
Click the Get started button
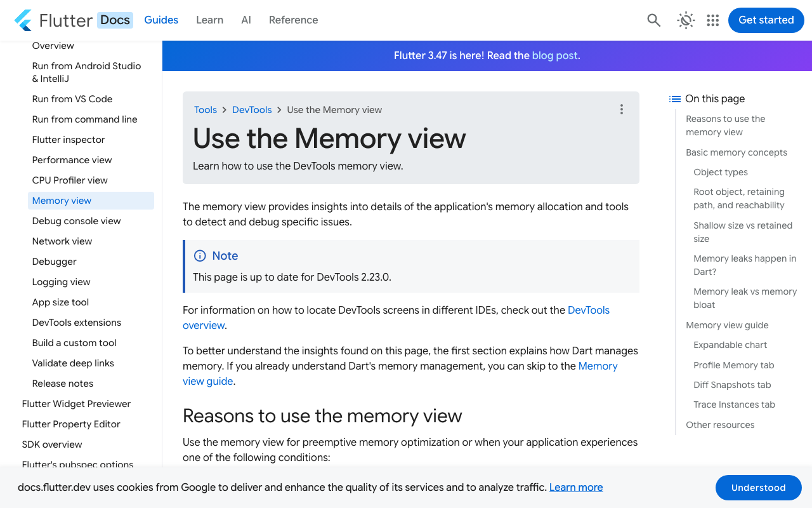coord(766,20)
